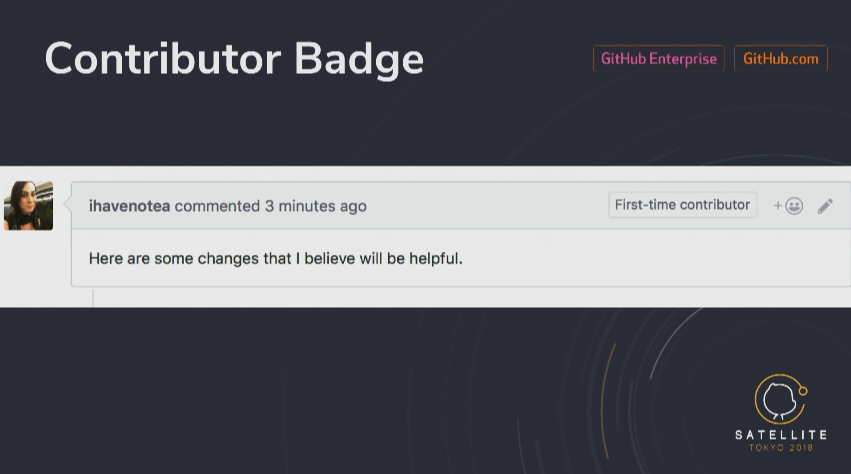Select the GitHub Enterprise label
The image size is (851, 474).
click(658, 59)
